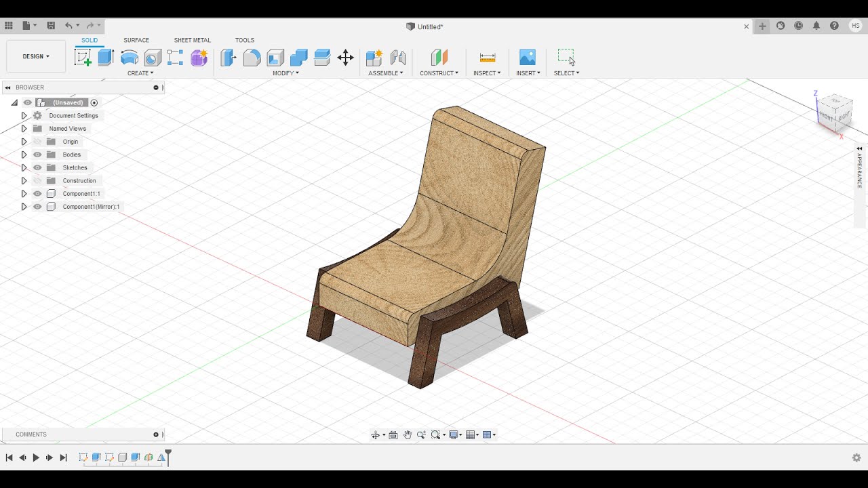Select the Revolve tool

[x=130, y=58]
